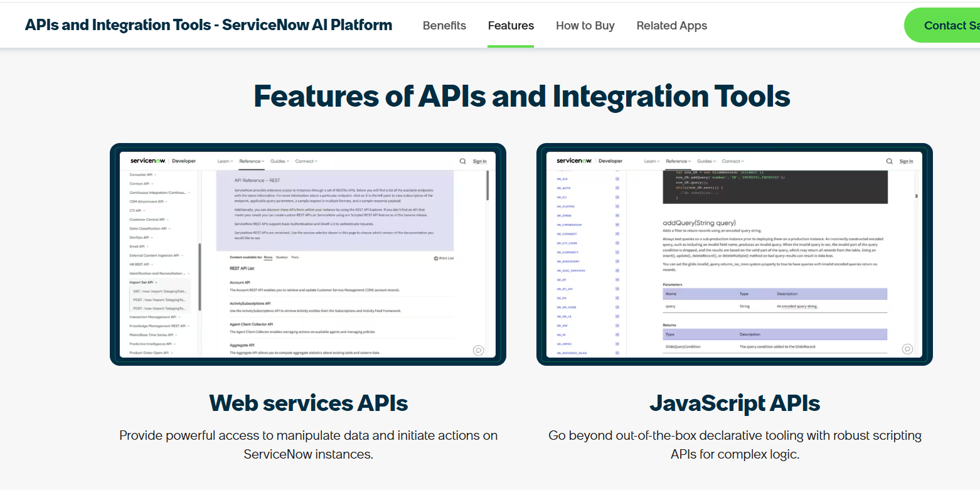Expand the SN_CONNECT plus icon in JavaScript preview
This screenshot has width=980, height=490.
[617, 233]
